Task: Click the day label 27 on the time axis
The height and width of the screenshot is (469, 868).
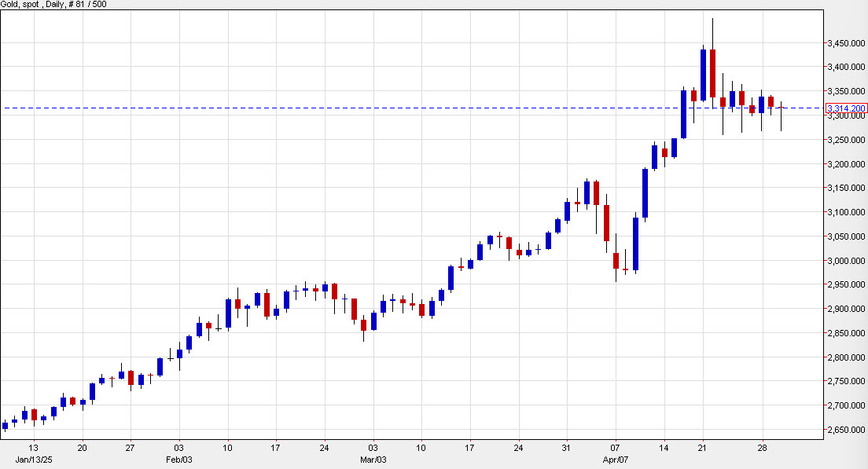Action: tap(130, 448)
